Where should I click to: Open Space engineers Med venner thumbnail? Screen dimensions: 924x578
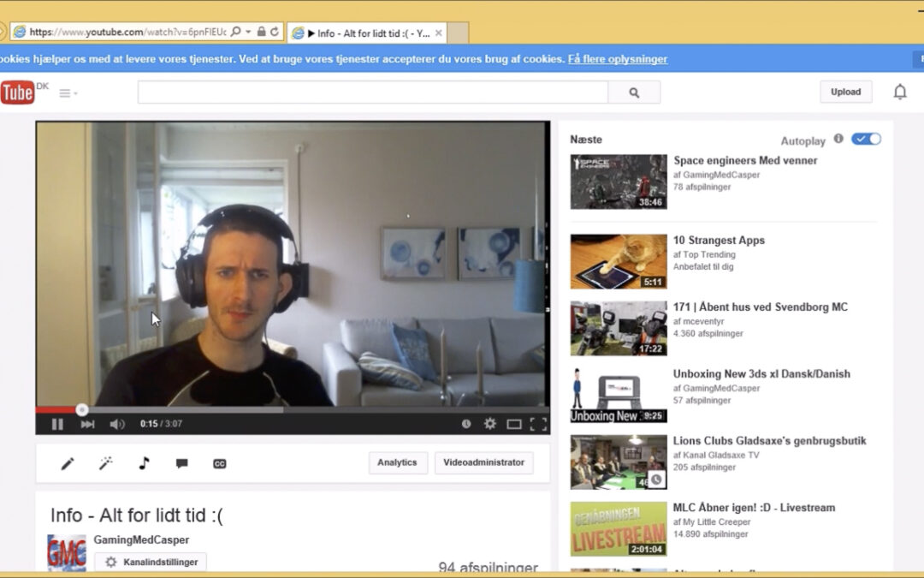click(619, 182)
